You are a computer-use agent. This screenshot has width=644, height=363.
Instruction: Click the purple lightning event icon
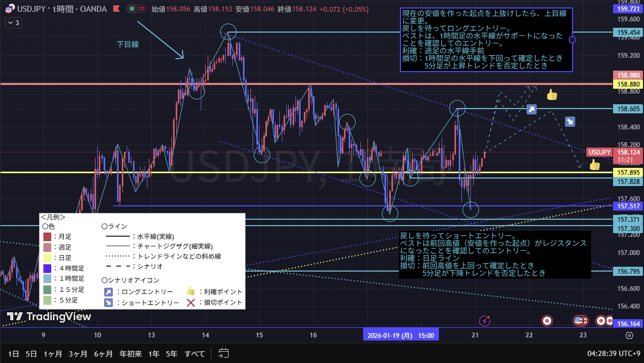click(485, 321)
